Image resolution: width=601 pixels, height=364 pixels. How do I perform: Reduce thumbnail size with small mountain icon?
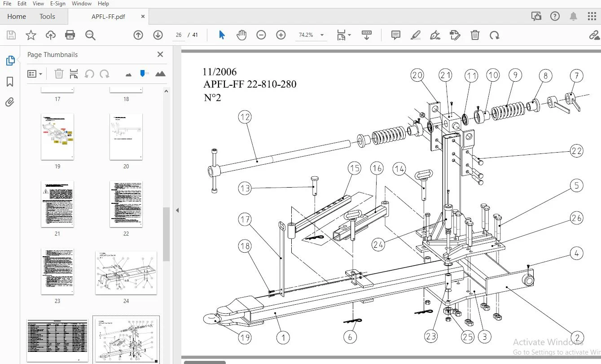click(x=128, y=74)
